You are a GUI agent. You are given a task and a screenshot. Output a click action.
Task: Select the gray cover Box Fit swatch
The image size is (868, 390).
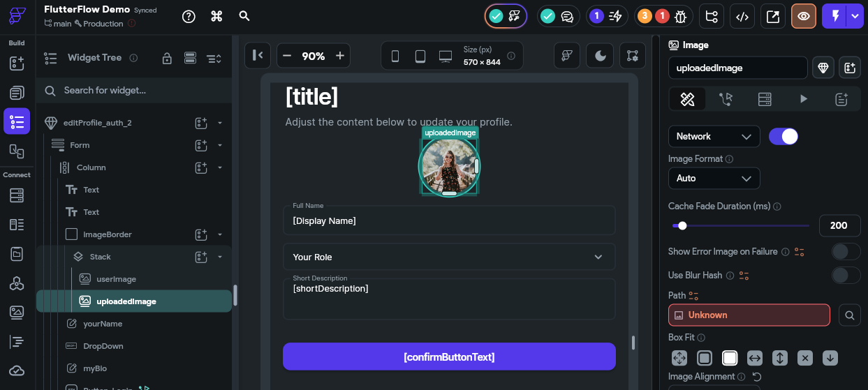[x=705, y=358]
